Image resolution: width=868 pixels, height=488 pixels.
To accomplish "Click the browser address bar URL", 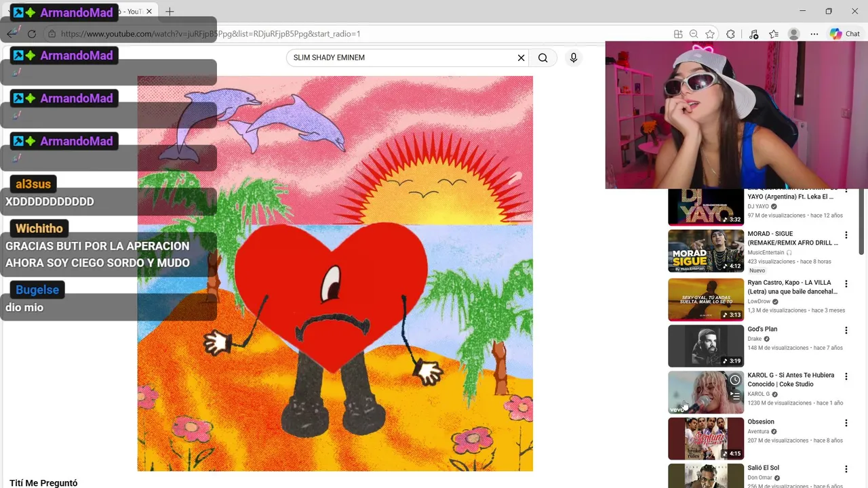I will (x=210, y=34).
